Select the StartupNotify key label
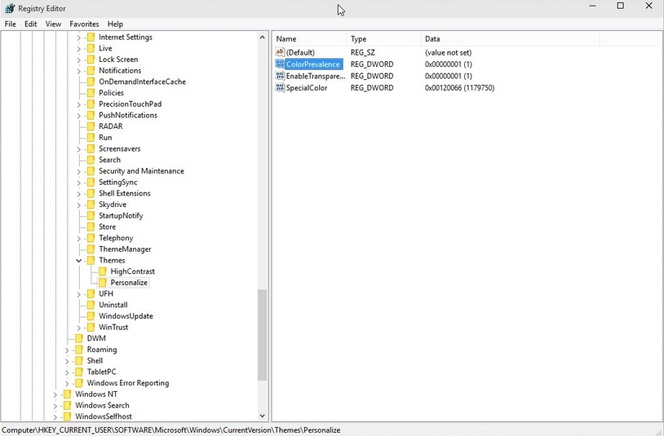 121,216
